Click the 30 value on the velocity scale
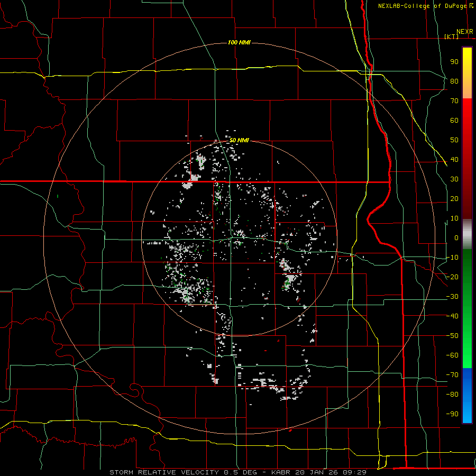 (454, 179)
